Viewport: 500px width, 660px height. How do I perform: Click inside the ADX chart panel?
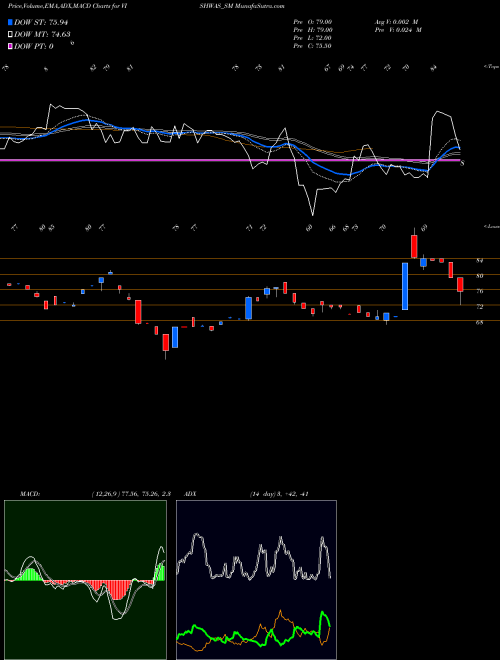coord(256,580)
